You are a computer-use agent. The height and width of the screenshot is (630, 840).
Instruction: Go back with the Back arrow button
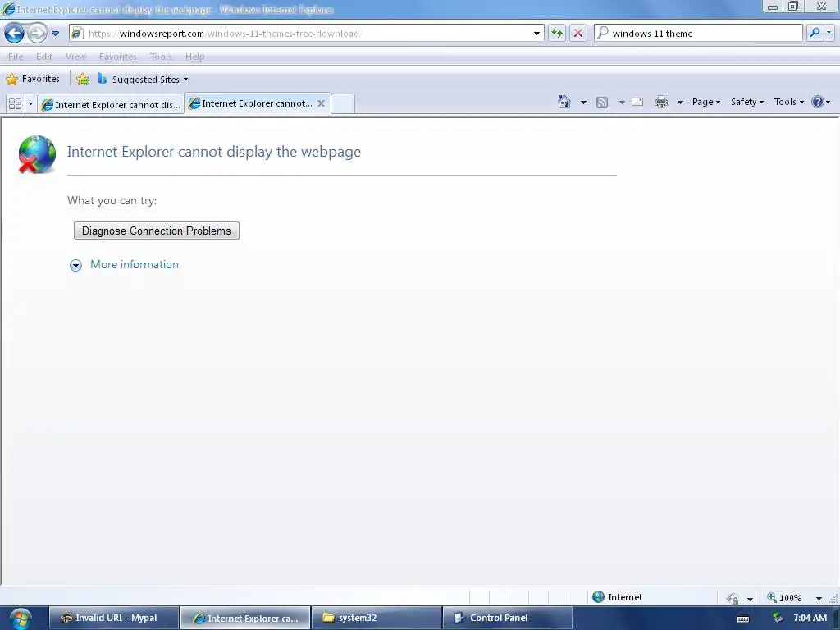[x=15, y=33]
